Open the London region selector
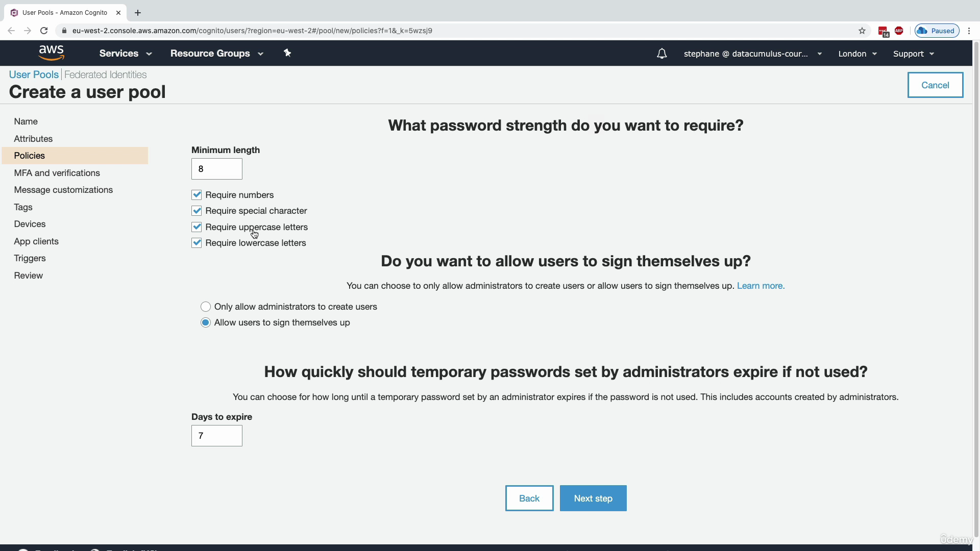This screenshot has height=551, width=980. 857,54
